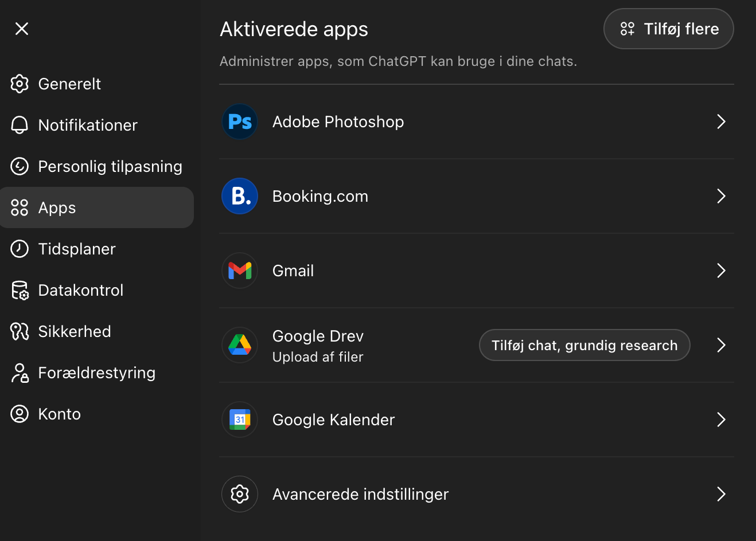Select the Google Drev app icon
This screenshot has height=541, width=756.
click(x=239, y=345)
